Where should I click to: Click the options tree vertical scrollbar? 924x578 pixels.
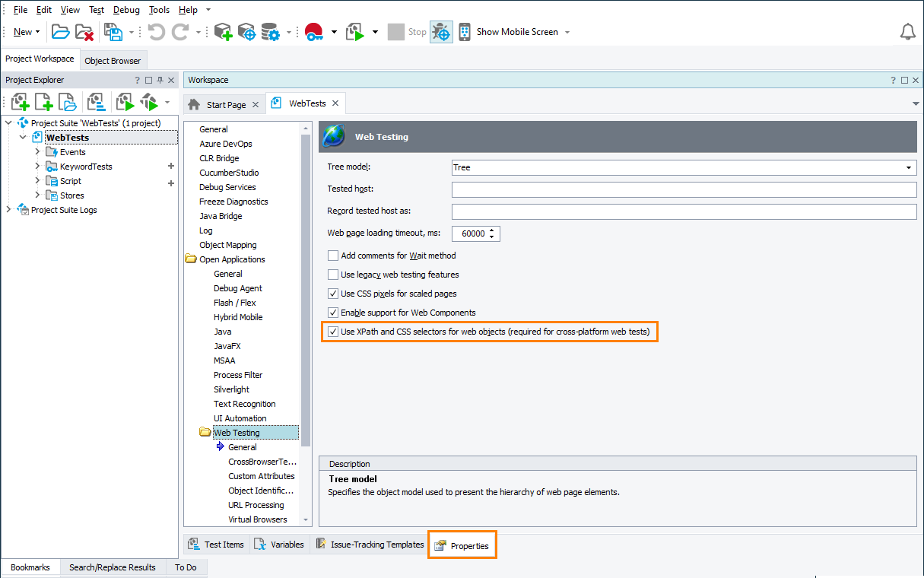tap(306, 289)
